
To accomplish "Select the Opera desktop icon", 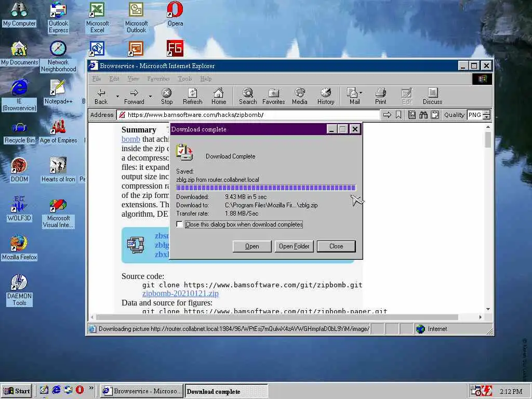I will click(x=175, y=14).
